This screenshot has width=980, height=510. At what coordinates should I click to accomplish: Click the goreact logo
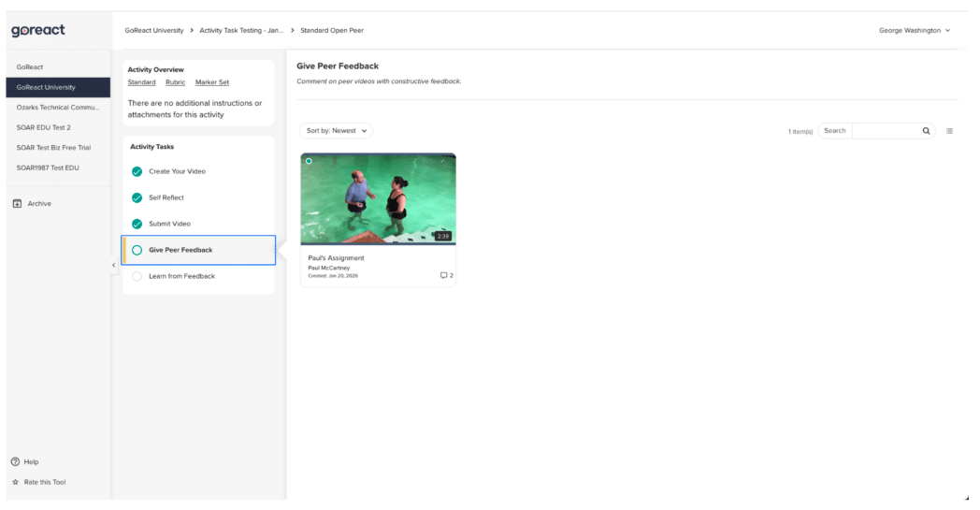(x=38, y=31)
